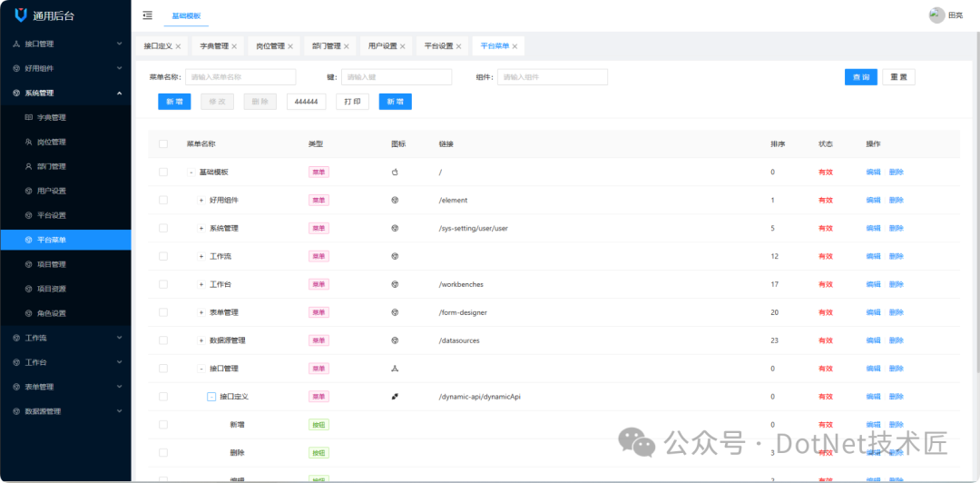
Task: Toggle the select-all checkbox in table header
Action: [163, 143]
